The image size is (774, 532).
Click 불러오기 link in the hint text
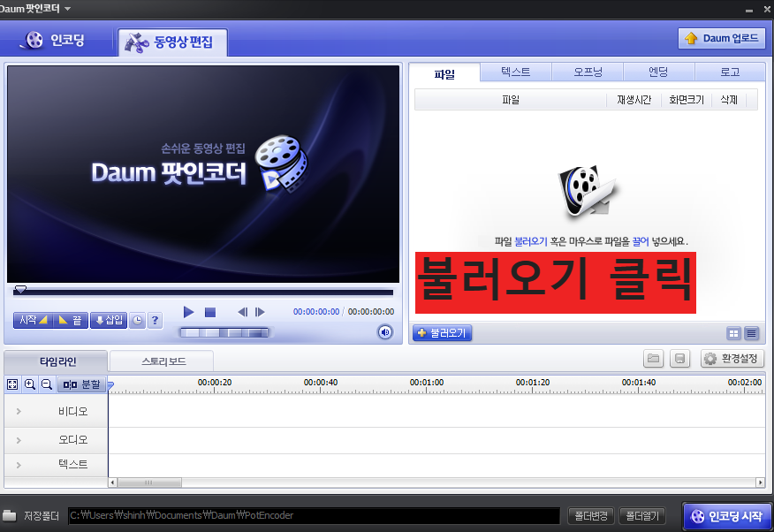531,241
